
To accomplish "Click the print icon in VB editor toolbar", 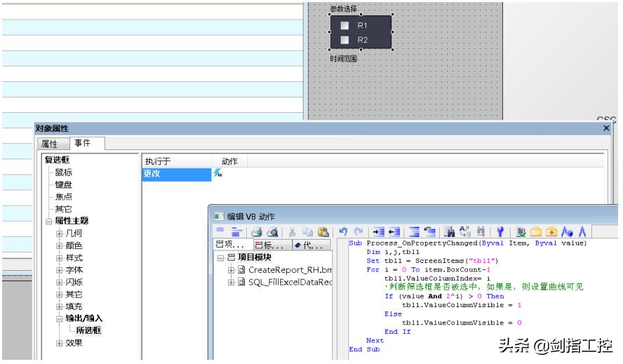I will tap(256, 230).
